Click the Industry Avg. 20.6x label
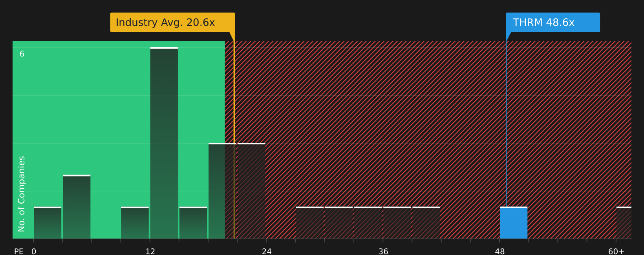Viewport: 644px width, 255px height. coord(172,22)
